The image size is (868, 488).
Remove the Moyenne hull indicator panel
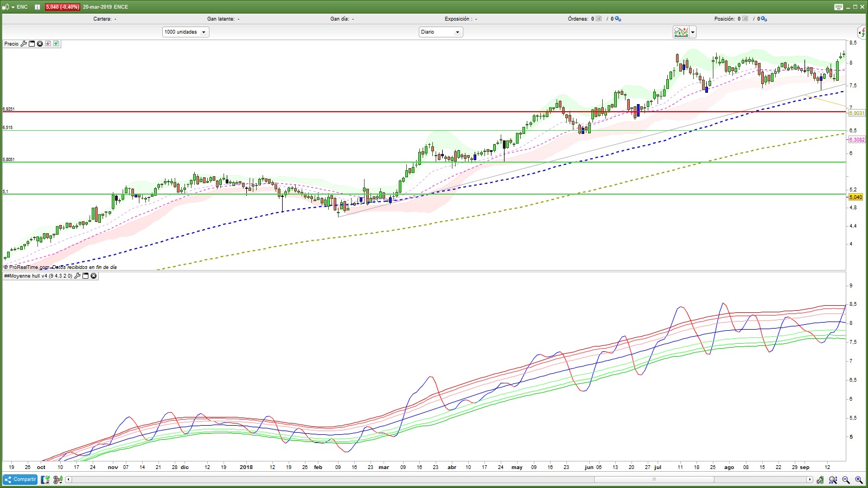click(x=93, y=276)
